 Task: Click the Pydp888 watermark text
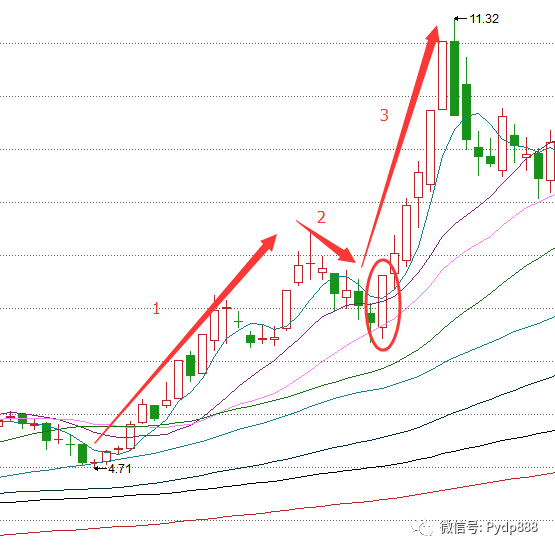(x=512, y=527)
